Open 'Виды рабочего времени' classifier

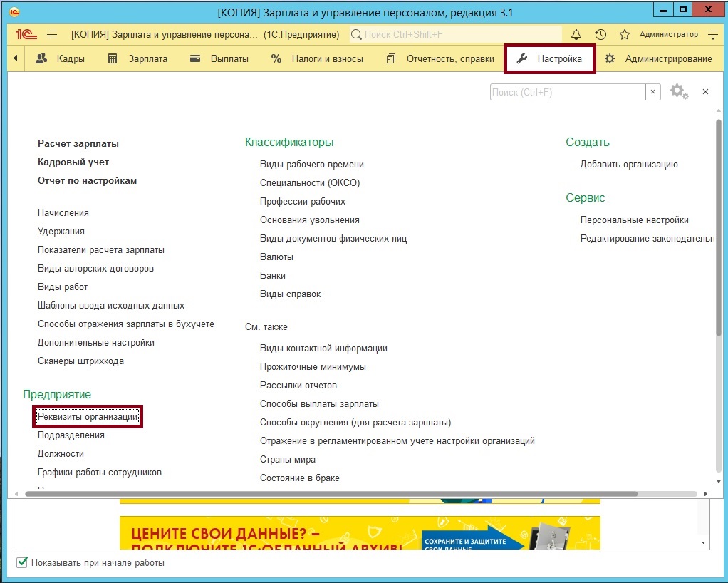click(312, 165)
